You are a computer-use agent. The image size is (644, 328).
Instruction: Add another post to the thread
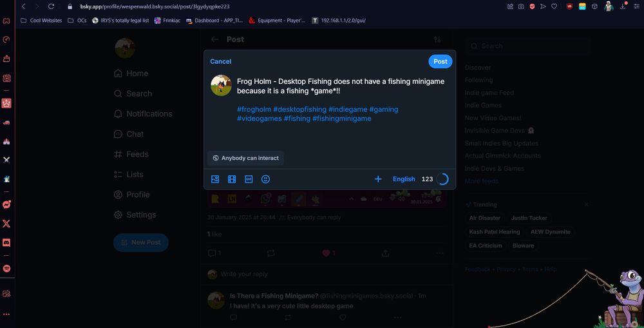(x=378, y=179)
